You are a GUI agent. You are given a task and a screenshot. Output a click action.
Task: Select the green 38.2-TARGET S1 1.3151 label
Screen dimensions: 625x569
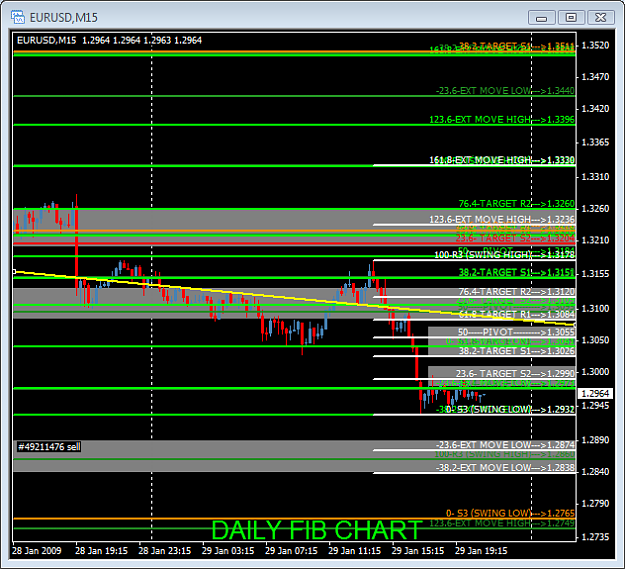517,273
